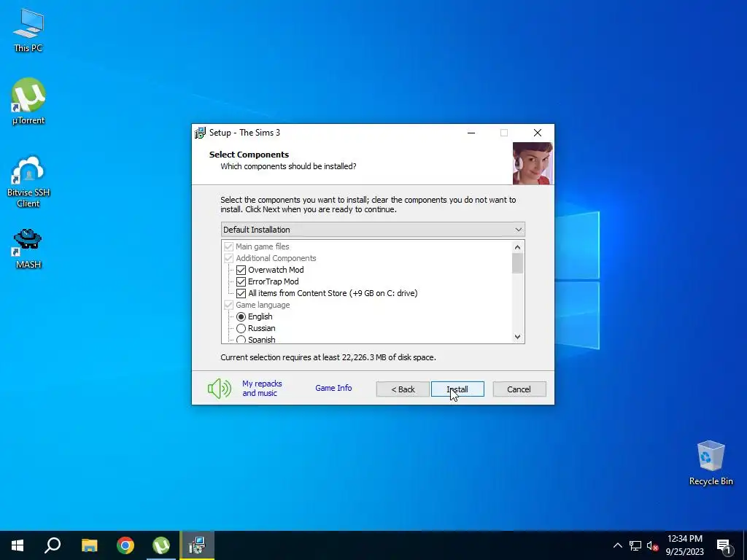The image size is (747, 560).
Task: Select the Recycle Bin icon
Action: 711,463
